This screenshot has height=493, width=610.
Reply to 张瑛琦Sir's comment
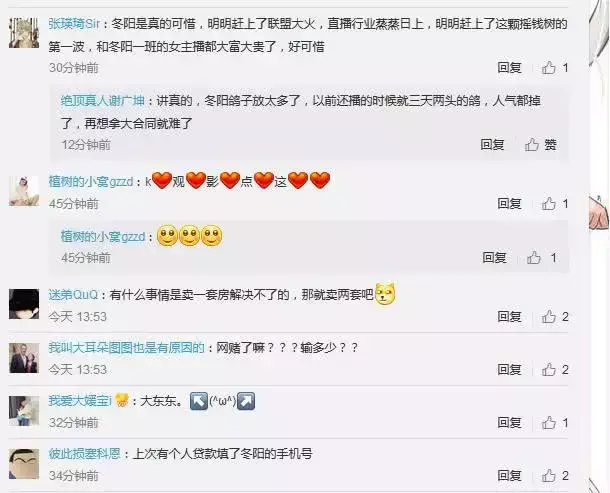coord(509,68)
